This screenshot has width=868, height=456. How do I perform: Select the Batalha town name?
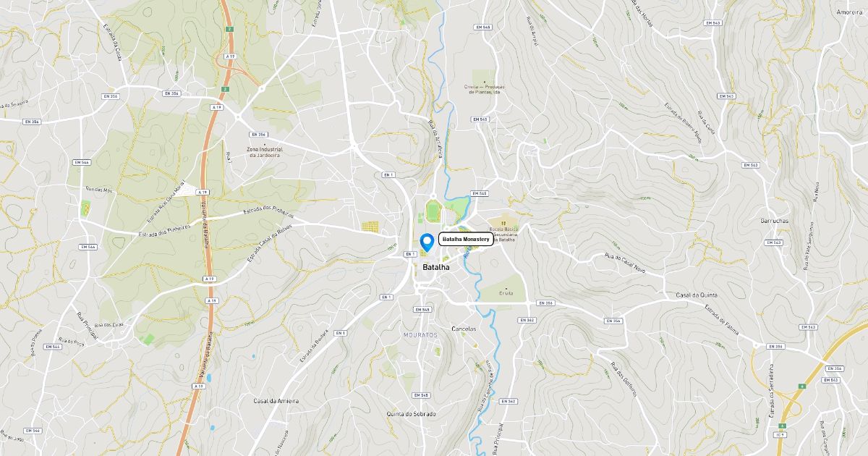(435, 267)
